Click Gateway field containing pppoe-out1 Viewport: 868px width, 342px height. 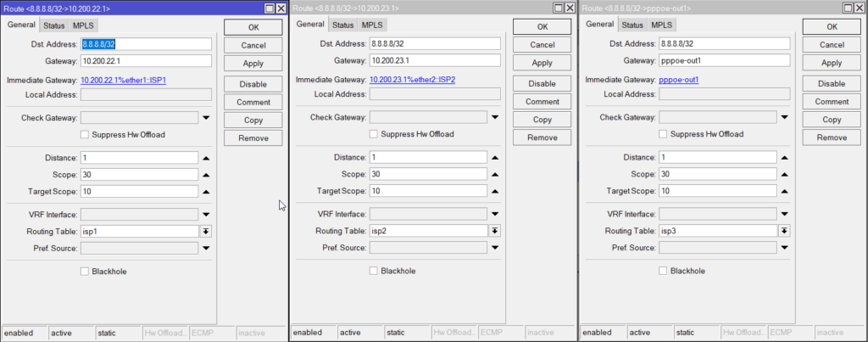[725, 60]
